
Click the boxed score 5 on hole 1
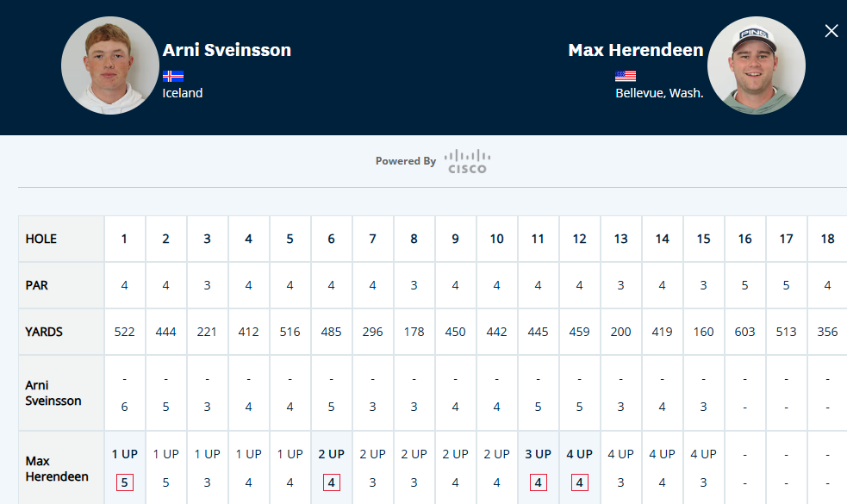125,483
